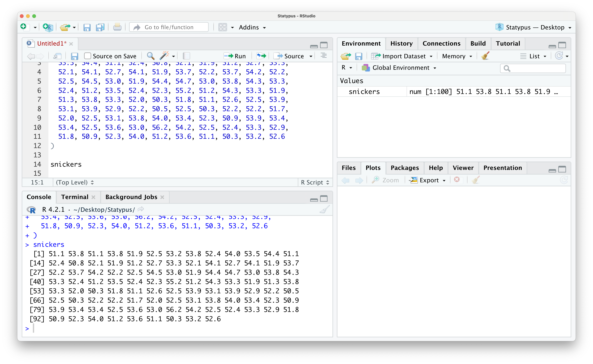Enable Source on Save

pos(87,56)
